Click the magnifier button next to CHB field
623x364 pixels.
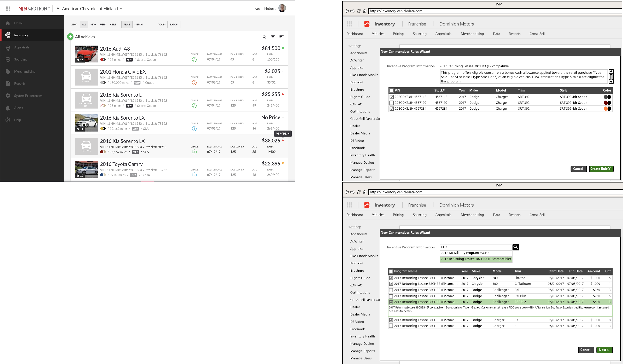516,247
